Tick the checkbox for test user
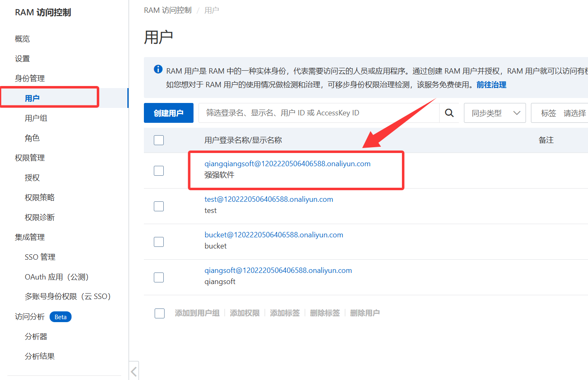This screenshot has width=588, height=380. point(159,206)
